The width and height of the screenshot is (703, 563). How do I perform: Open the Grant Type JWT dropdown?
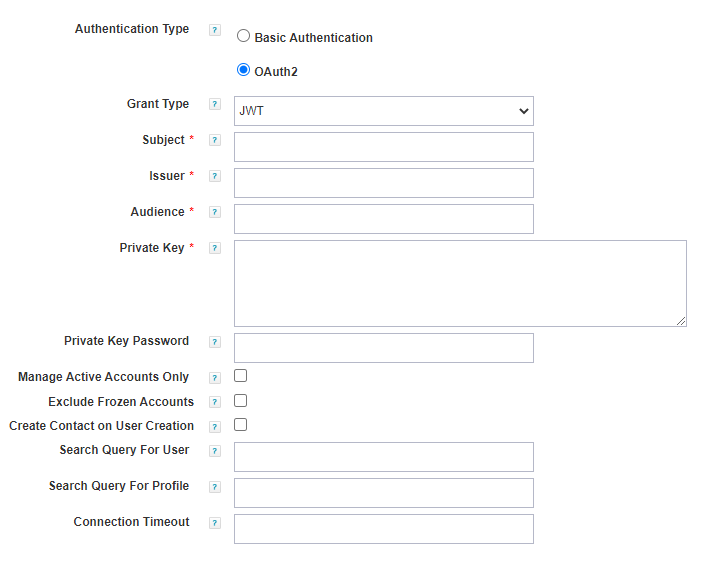tap(384, 111)
